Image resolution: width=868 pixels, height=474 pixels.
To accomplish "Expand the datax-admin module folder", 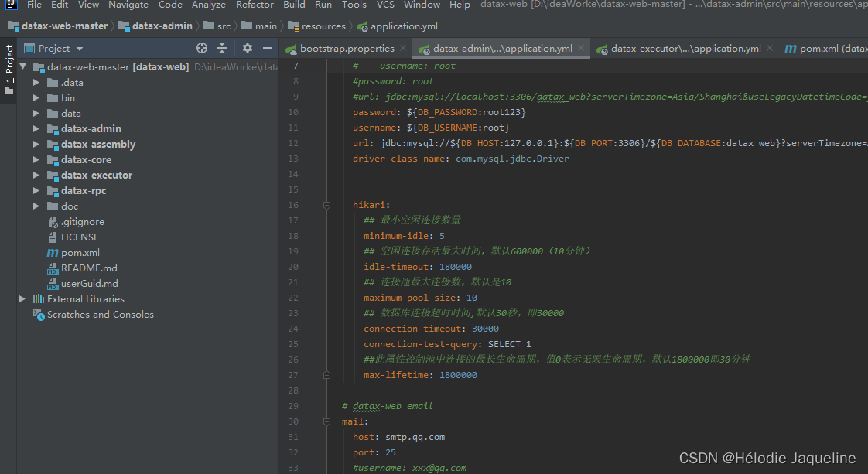I will (36, 129).
